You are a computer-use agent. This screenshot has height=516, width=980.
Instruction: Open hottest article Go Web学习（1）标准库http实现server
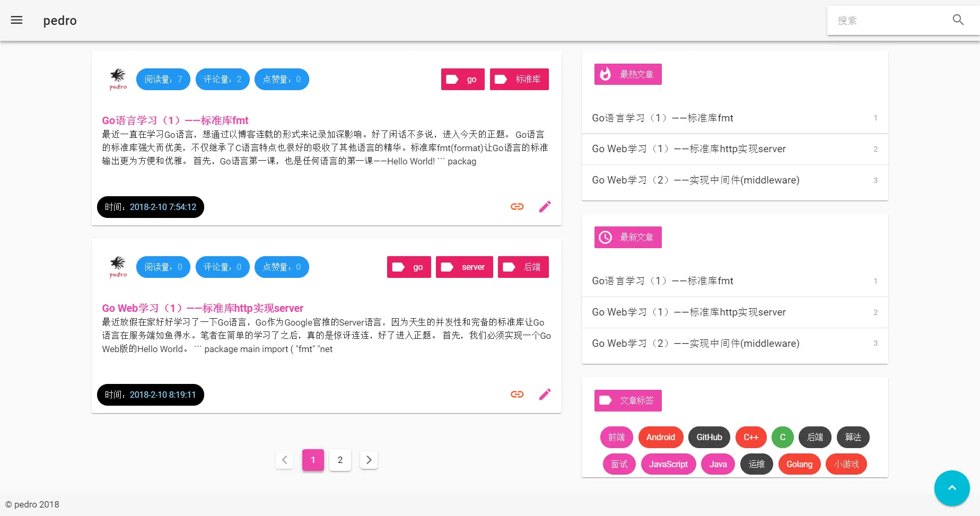pos(734,149)
